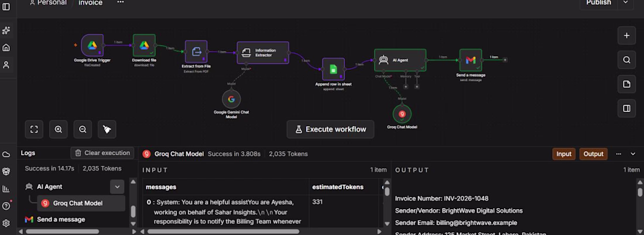Open the Google Gemini Chat Model node
644x235 pixels.
point(231,99)
